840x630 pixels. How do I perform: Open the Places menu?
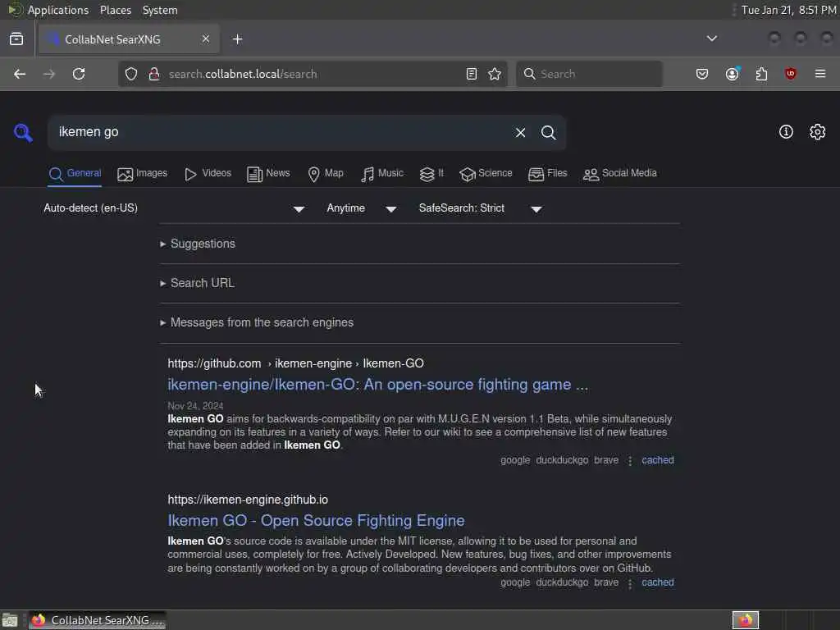click(115, 10)
